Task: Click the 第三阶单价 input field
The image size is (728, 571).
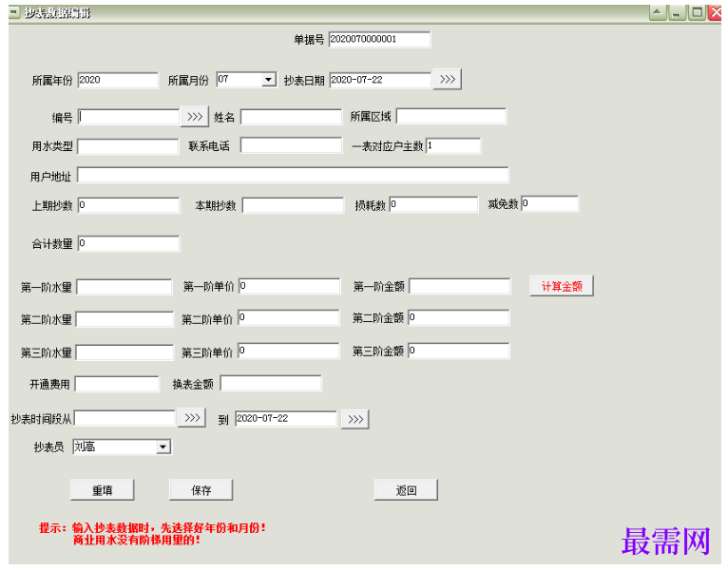Action: (x=289, y=351)
